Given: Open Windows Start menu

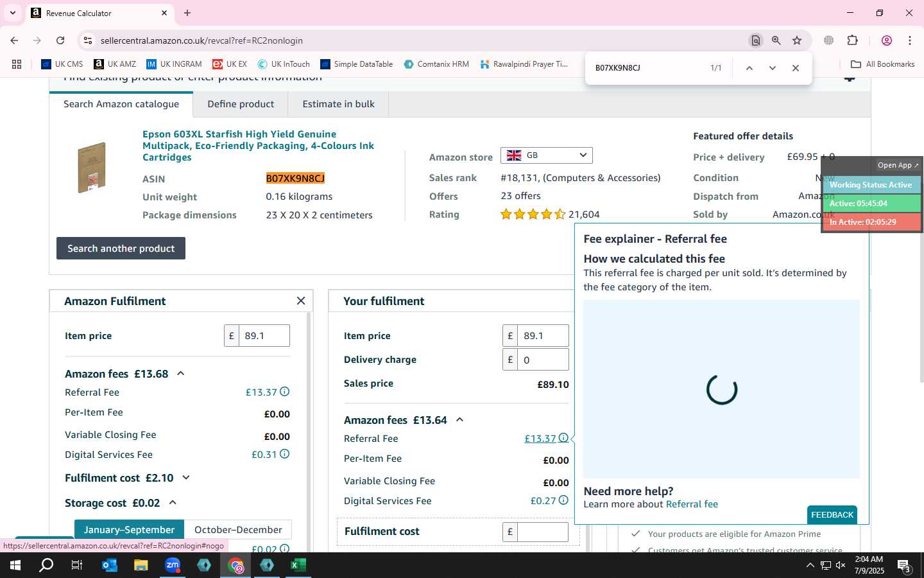Looking at the screenshot, I should pyautogui.click(x=15, y=565).
